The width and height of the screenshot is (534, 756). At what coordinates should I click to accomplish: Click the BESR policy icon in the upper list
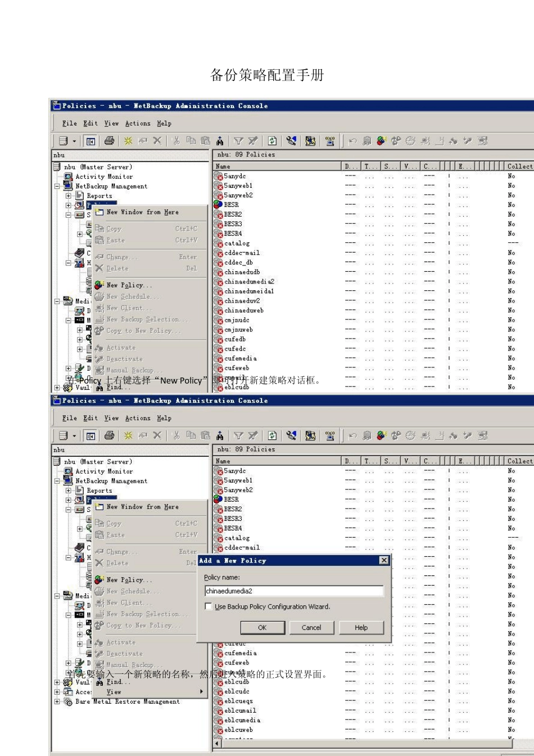[x=218, y=205]
